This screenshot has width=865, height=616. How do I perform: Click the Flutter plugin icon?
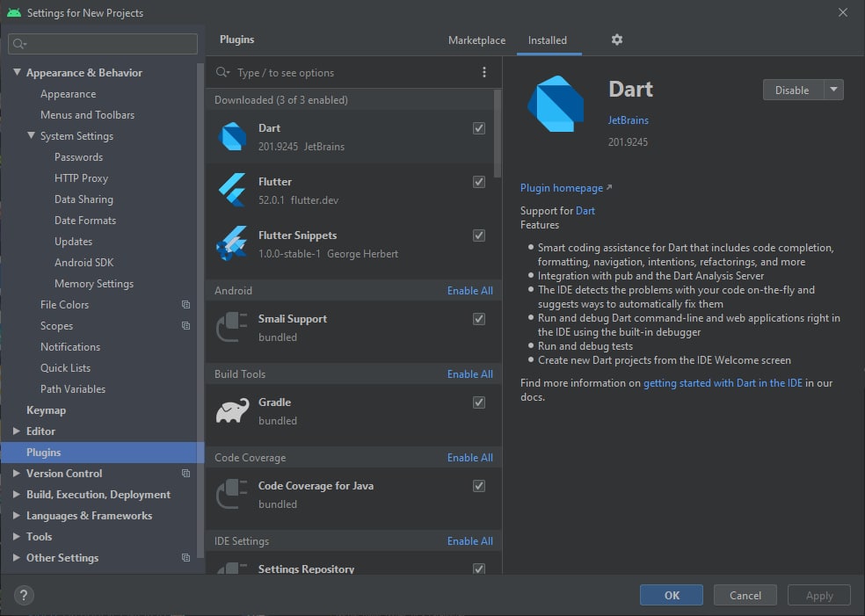pos(232,190)
